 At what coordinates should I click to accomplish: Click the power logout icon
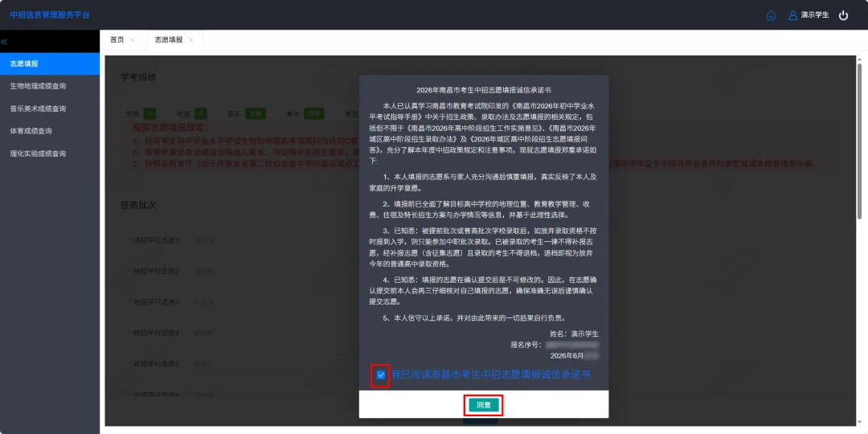coord(843,15)
